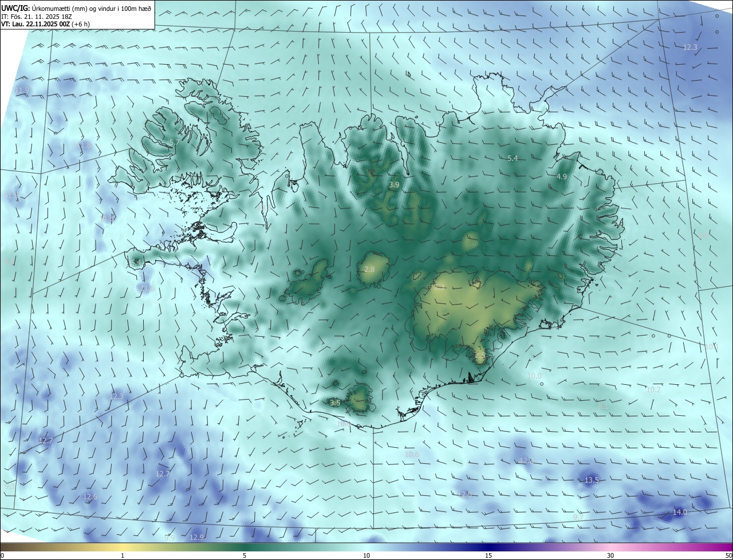
Task: Click the 2.8 label on Hofsjökull glacier
Action: (x=369, y=269)
